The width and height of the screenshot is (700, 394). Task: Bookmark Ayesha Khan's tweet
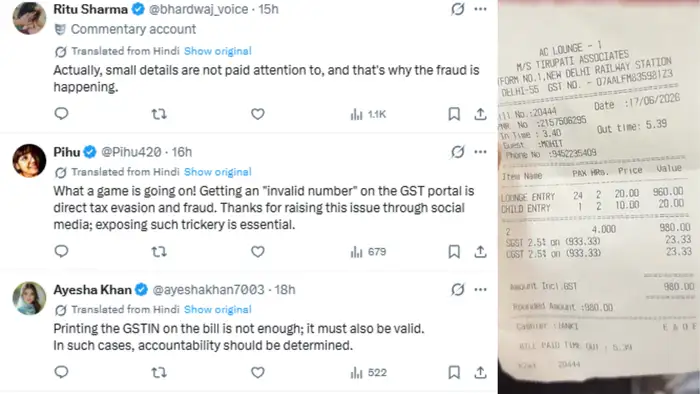click(454, 372)
